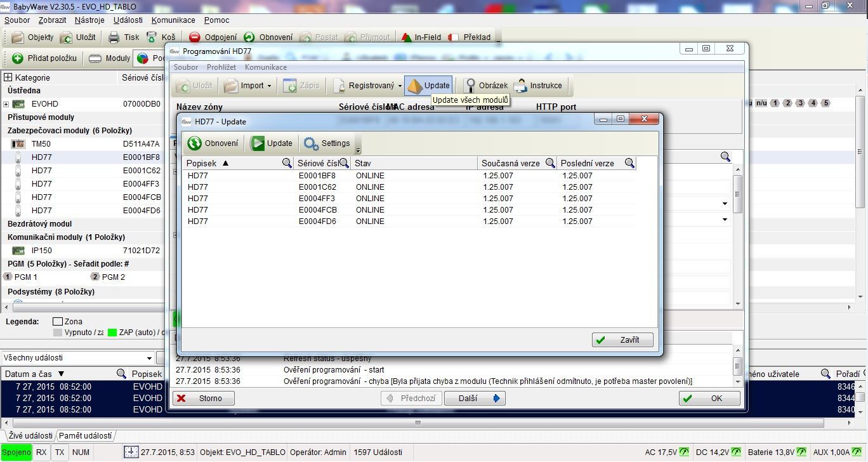The width and height of the screenshot is (868, 462).
Task: Click the Storno cancel button
Action: (x=203, y=399)
